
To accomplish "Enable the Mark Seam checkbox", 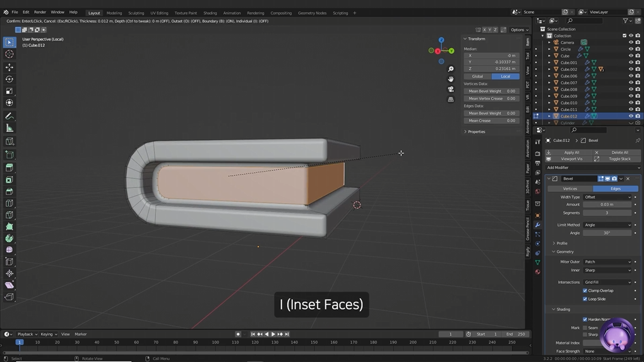I will pos(585,327).
